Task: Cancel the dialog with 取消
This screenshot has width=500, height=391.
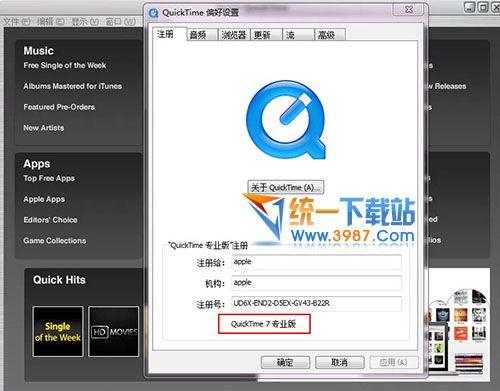Action: pyautogui.click(x=339, y=362)
